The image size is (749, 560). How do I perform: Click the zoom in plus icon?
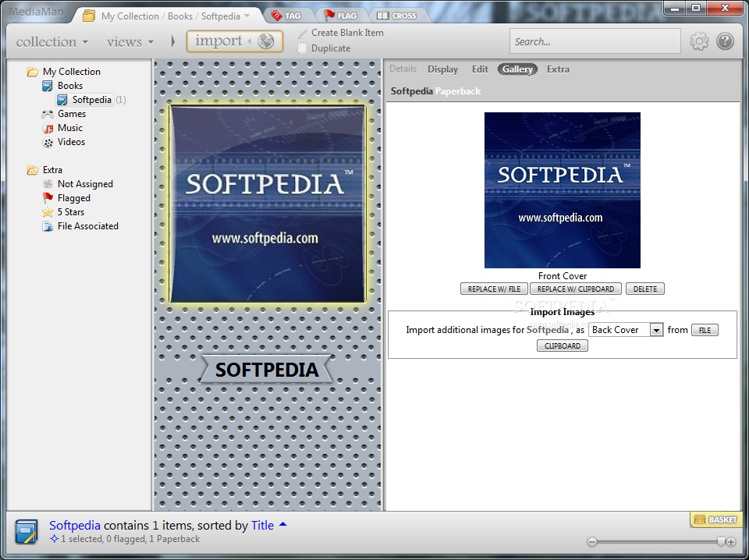[x=731, y=542]
